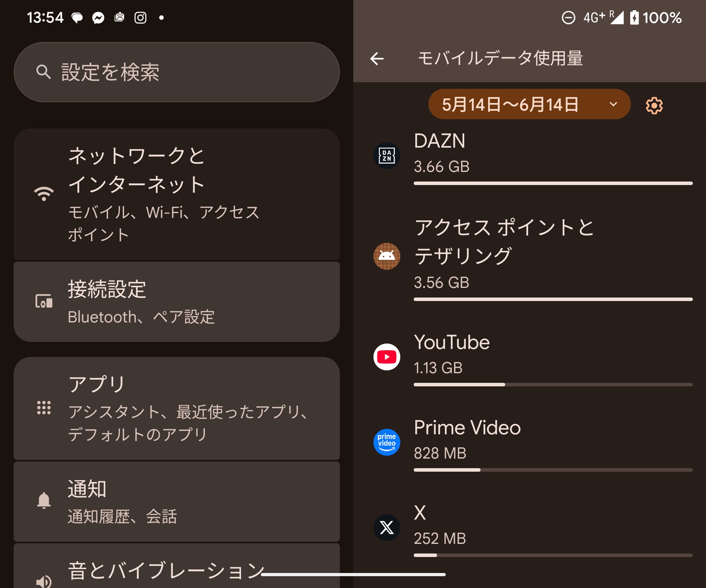Tap the 設定を検索 search field
Image resolution: width=706 pixels, height=588 pixels.
(x=176, y=72)
